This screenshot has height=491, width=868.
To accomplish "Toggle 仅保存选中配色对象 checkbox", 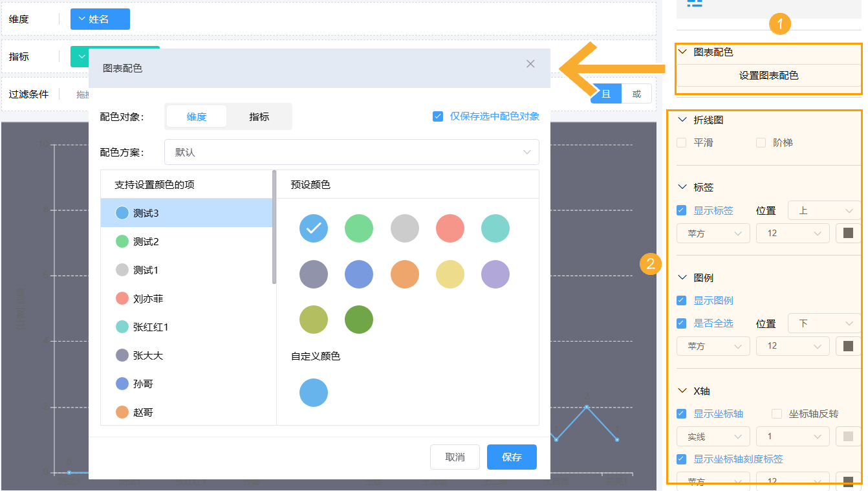I will click(438, 116).
